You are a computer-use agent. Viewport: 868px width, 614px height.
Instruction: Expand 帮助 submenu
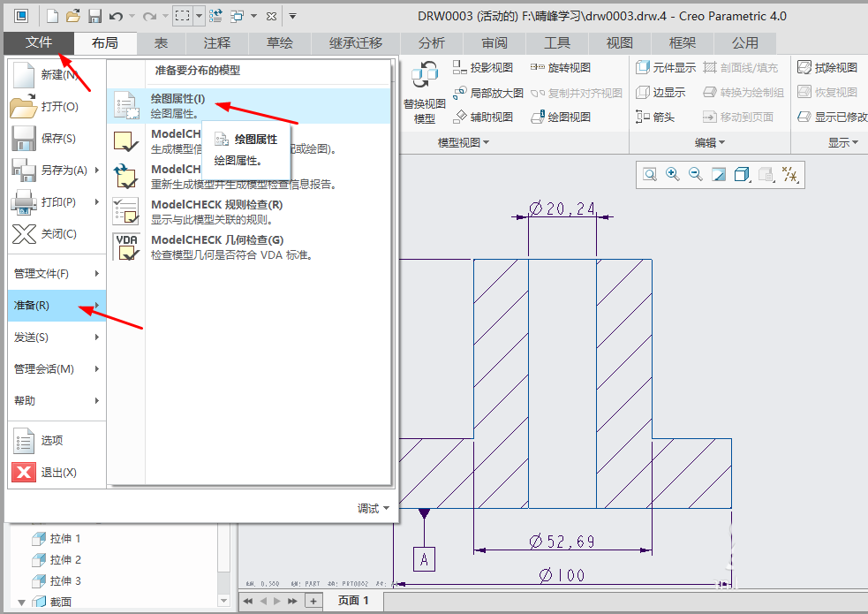tap(57, 401)
